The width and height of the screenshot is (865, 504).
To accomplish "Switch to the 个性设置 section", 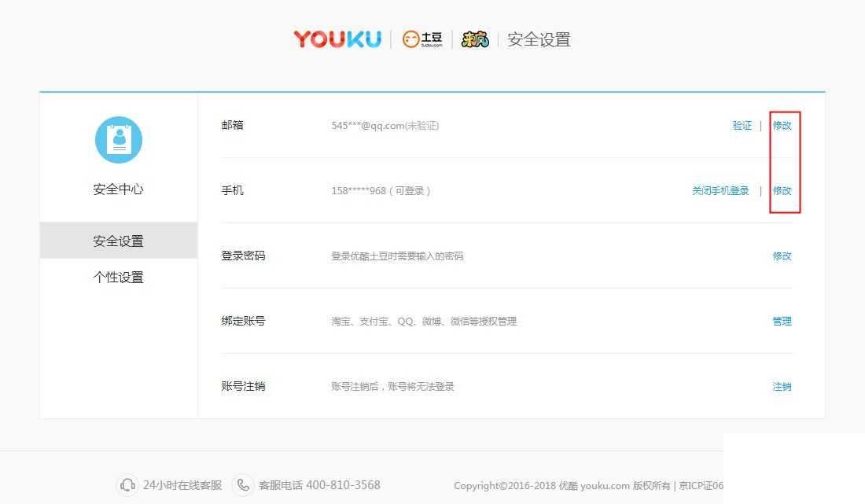I will coord(118,277).
